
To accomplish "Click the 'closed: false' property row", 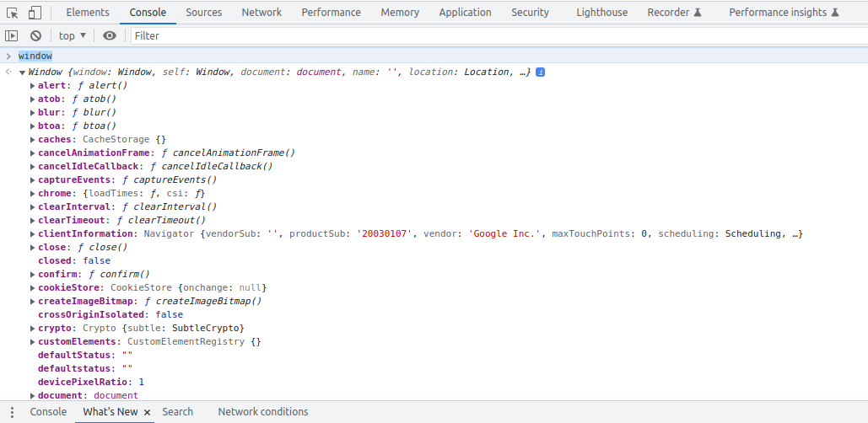I will click(x=74, y=260).
